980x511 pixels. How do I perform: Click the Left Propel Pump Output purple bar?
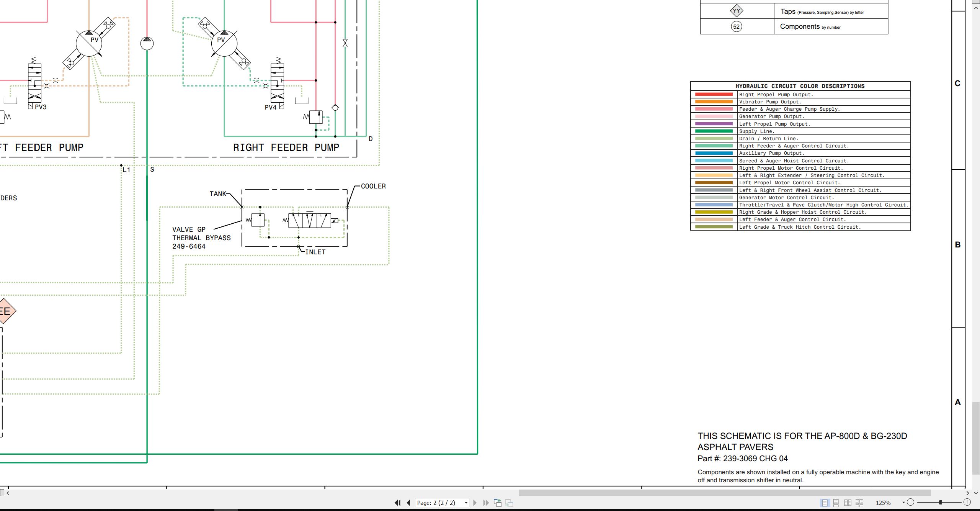tap(714, 124)
